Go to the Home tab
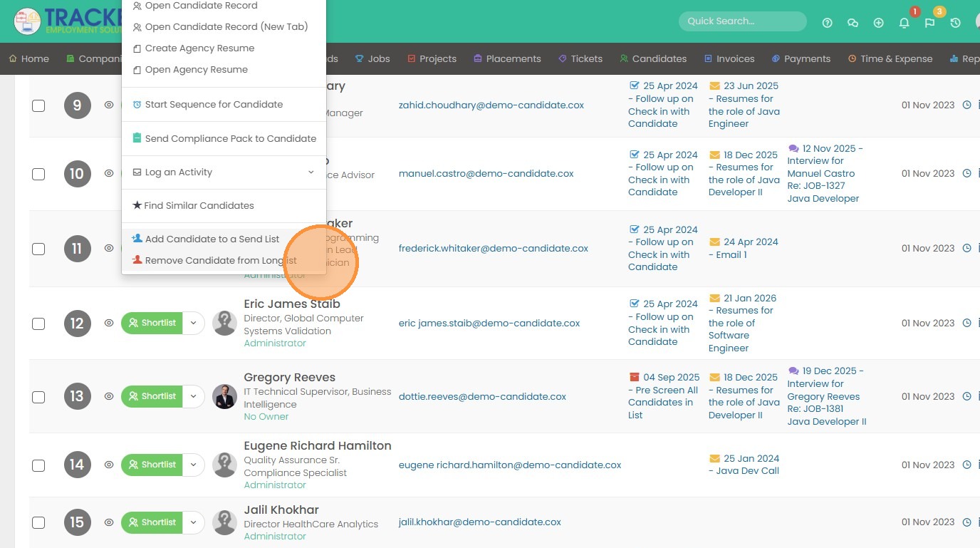The height and width of the screenshot is (548, 980). coord(29,59)
